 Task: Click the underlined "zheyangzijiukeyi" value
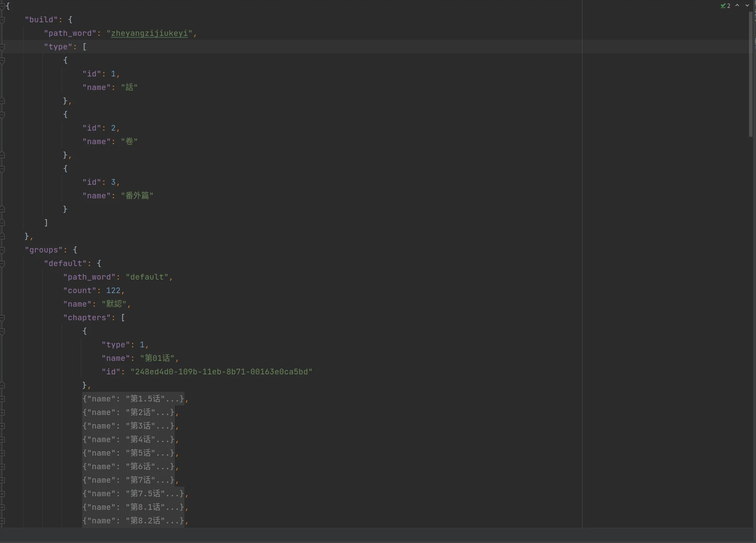(x=150, y=33)
